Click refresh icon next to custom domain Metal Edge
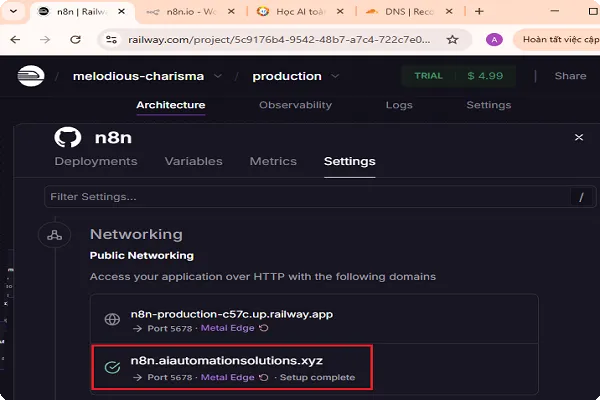Image resolution: width=600 pixels, height=400 pixels. [264, 377]
